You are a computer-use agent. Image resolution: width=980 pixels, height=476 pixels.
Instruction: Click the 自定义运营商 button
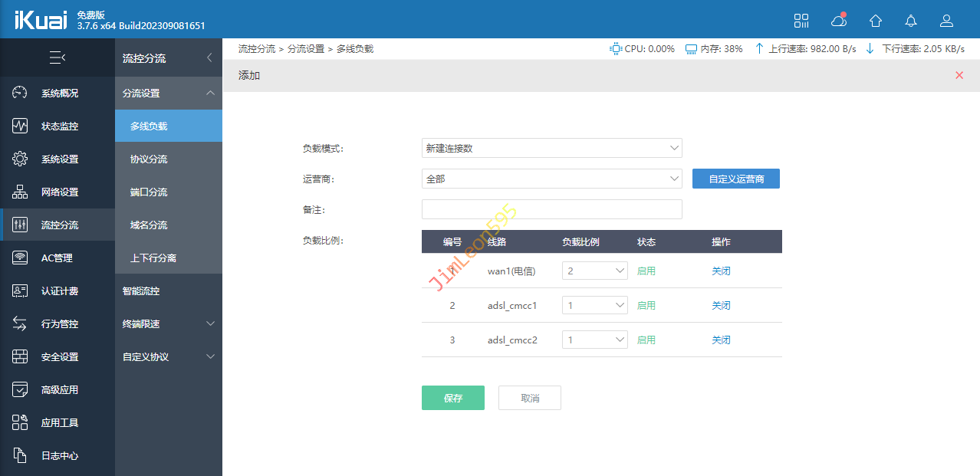click(x=735, y=179)
